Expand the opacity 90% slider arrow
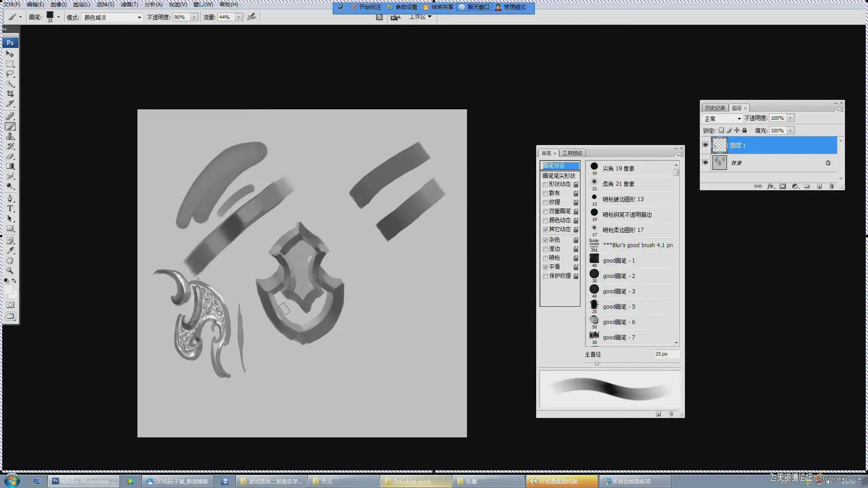This screenshot has height=488, width=868. coord(194,17)
